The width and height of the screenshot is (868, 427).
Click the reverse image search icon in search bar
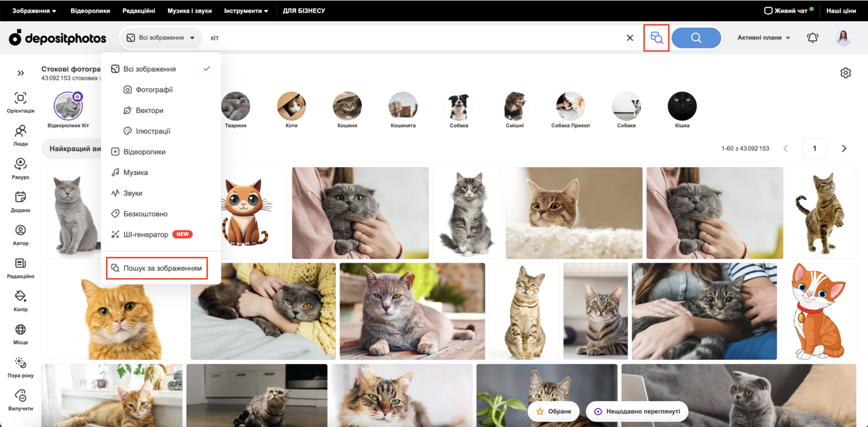tap(657, 38)
